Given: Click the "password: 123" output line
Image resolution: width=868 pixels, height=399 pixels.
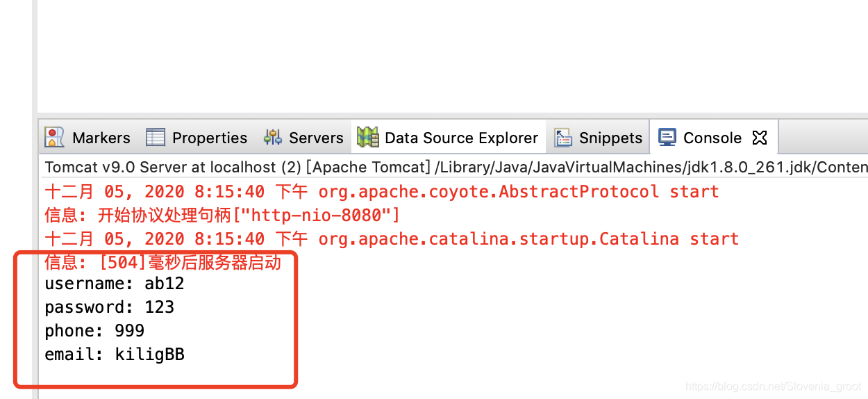Looking at the screenshot, I should (110, 307).
